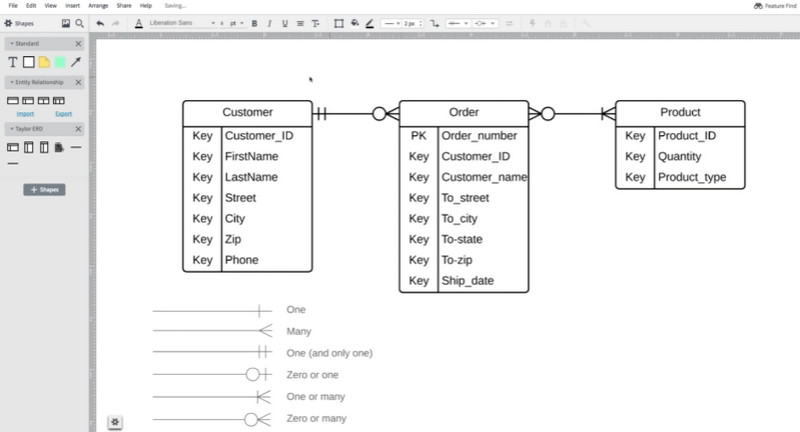
Task: Click the Order_number field
Action: 479,136
